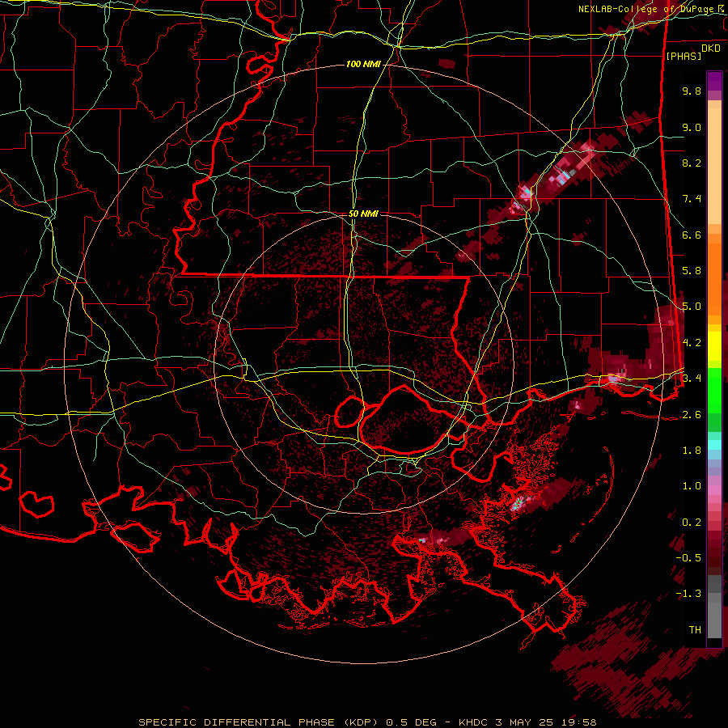Click the 7.4 value on color scale

tap(692, 199)
